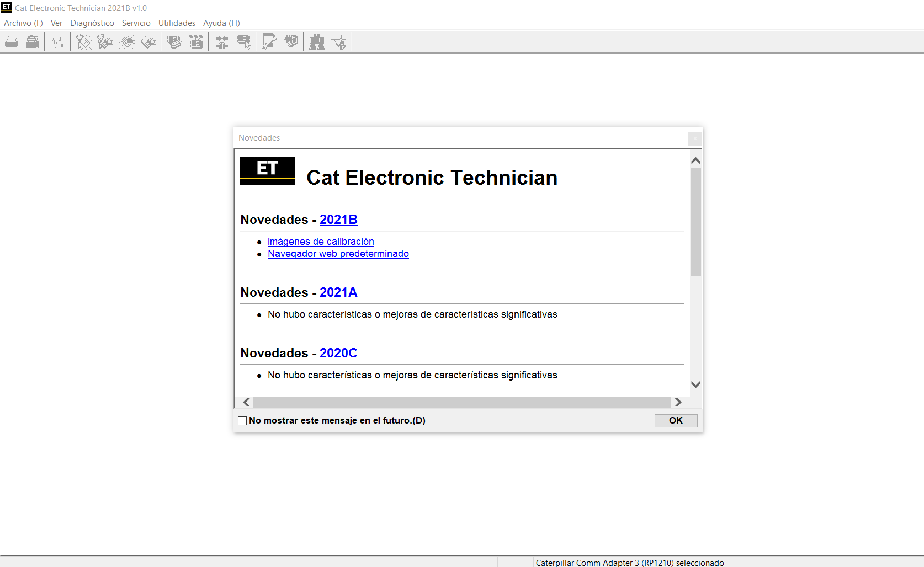Click the horizontal scrollbar thumb in Novedades
The width and height of the screenshot is (924, 567).
tap(463, 402)
